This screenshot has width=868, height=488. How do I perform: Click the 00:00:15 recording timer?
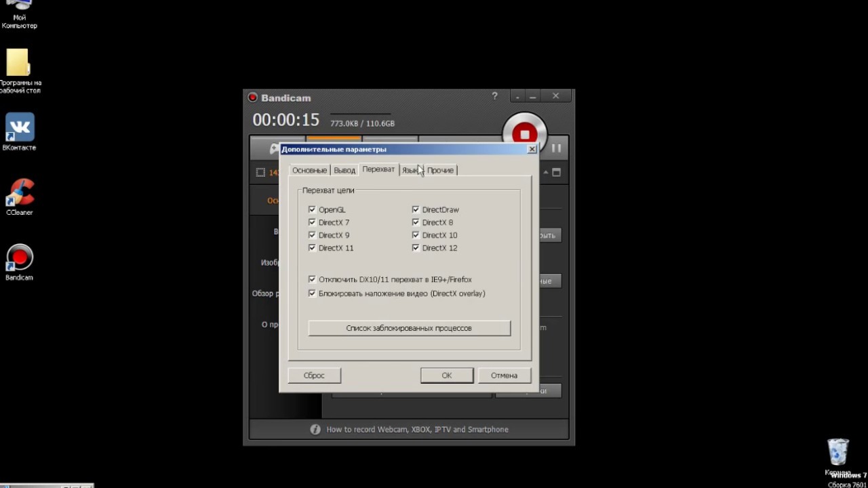pos(285,120)
